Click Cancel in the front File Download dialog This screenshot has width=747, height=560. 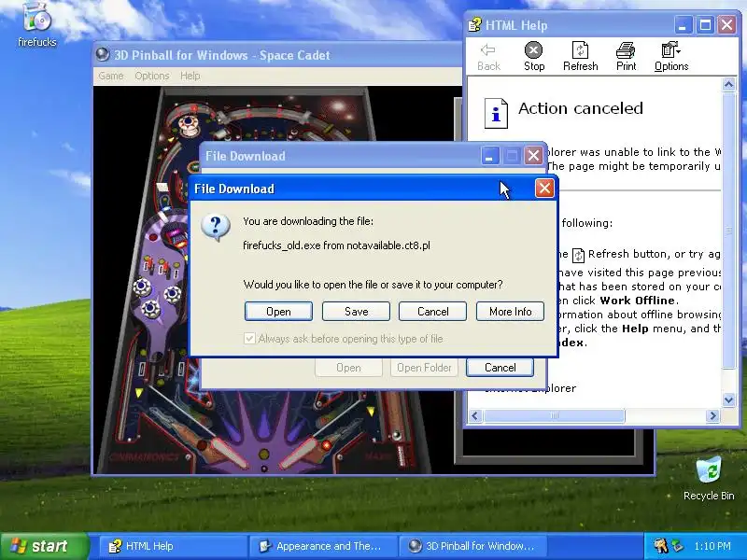432,312
